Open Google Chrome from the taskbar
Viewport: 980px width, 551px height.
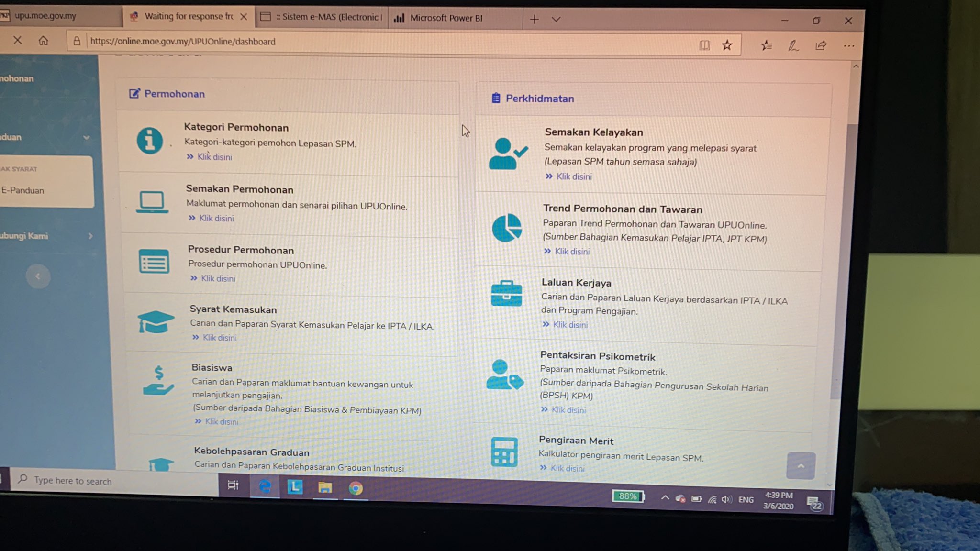(355, 487)
